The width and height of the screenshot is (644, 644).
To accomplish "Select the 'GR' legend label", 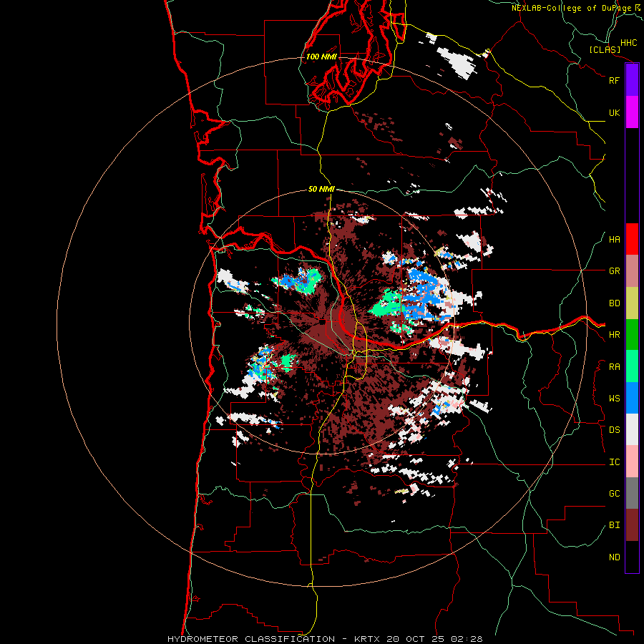I will point(614,271).
